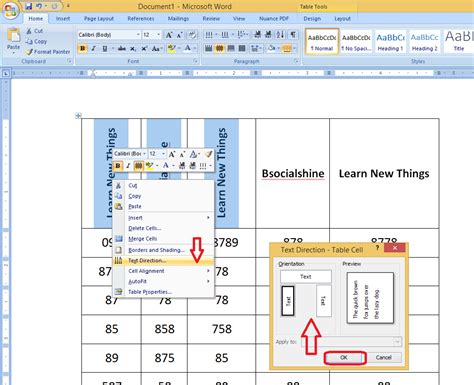Image resolution: width=474 pixels, height=385 pixels.
Task: Click the table move handle icon
Action: coord(78,116)
